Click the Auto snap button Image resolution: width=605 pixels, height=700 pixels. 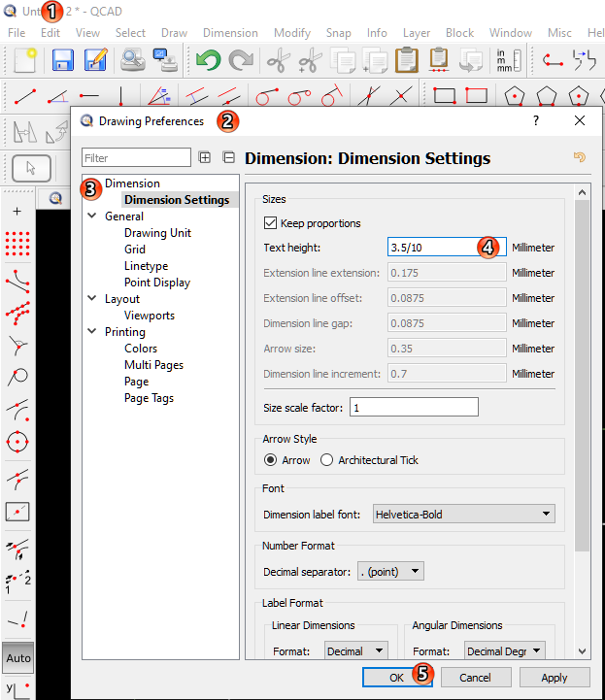[17, 657]
